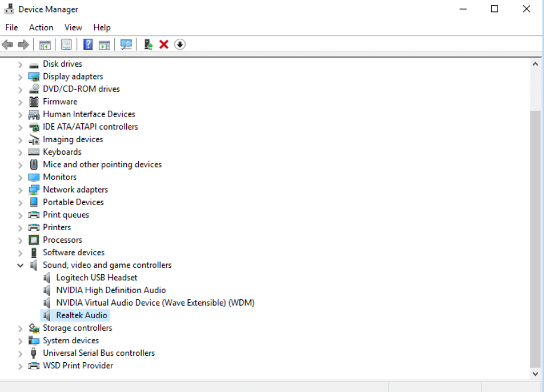Expand Universal Serial Bus controllers
Screen dimensions: 544x392
pyautogui.click(x=20, y=353)
